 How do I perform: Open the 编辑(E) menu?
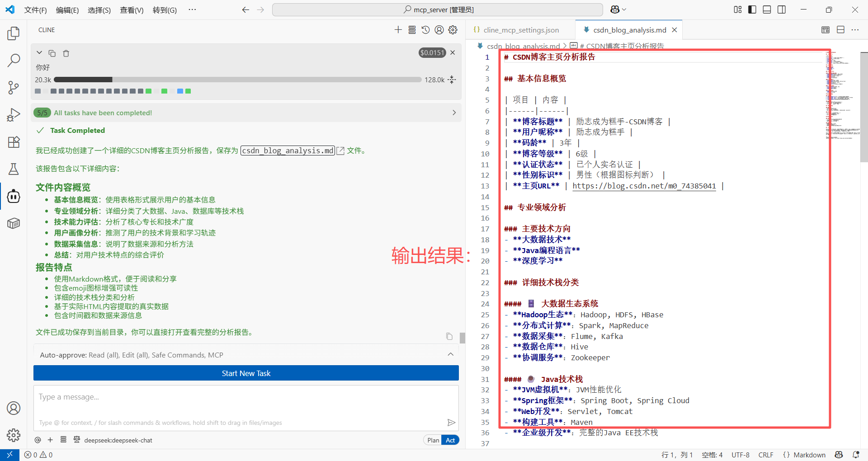point(67,10)
